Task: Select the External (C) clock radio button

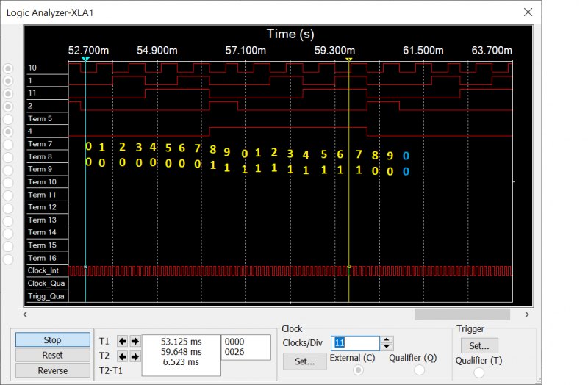Action: tap(358, 370)
